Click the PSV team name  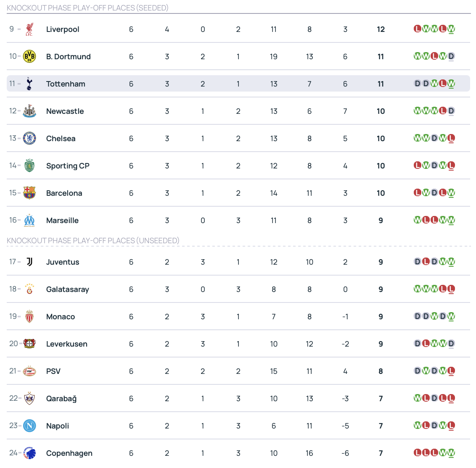click(x=53, y=371)
